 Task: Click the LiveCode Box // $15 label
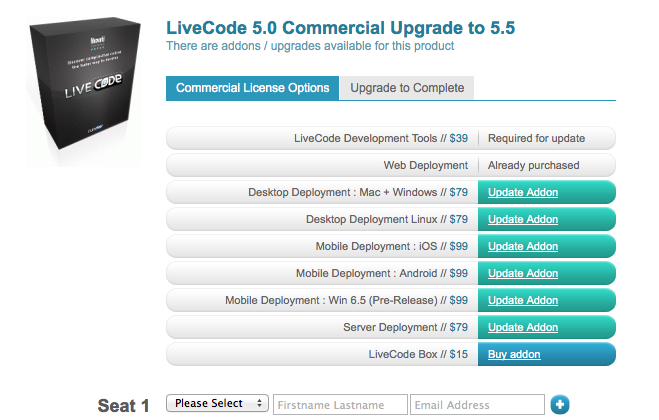coord(418,354)
